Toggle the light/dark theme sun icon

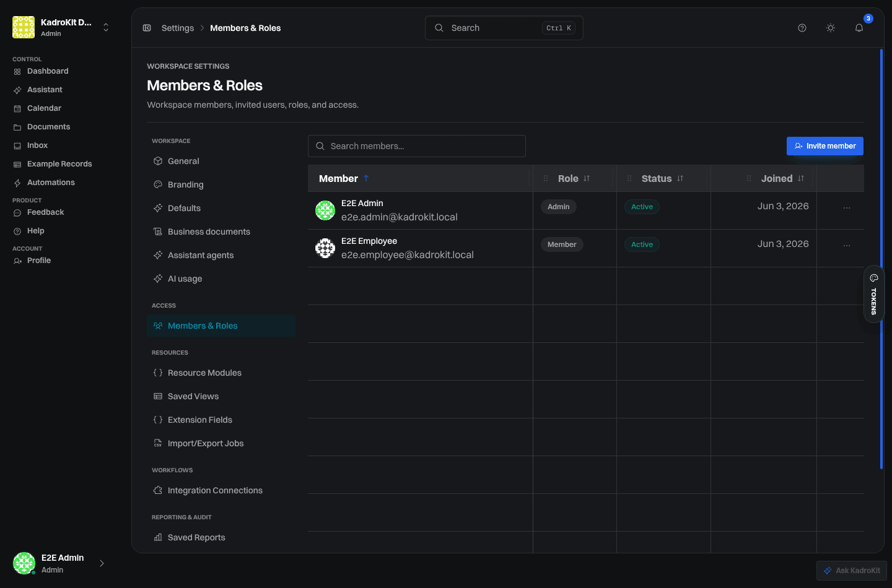point(831,28)
